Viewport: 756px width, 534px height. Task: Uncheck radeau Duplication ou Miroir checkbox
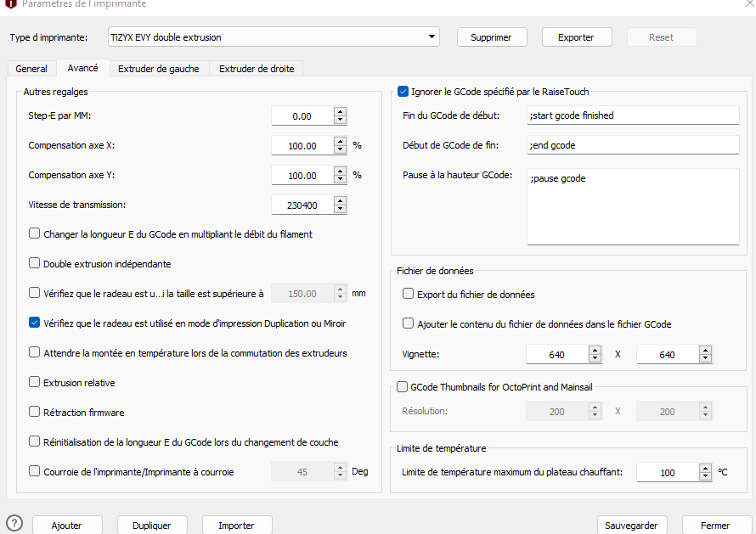pos(34,323)
